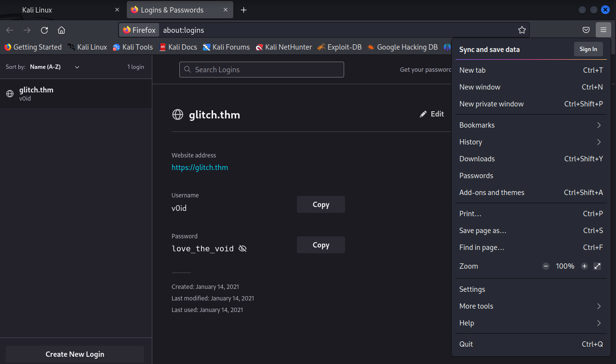This screenshot has height=364, width=616.
Task: Open the Exploit-DB bookmark
Action: pyautogui.click(x=339, y=47)
